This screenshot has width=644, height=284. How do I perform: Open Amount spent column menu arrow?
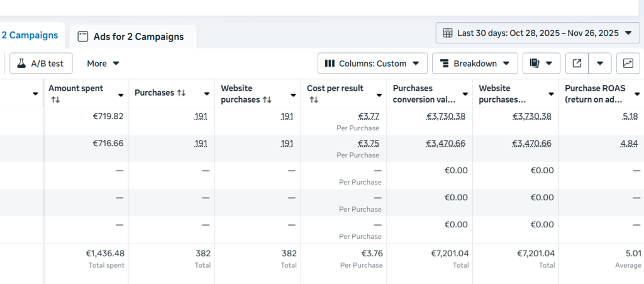pyautogui.click(x=121, y=94)
